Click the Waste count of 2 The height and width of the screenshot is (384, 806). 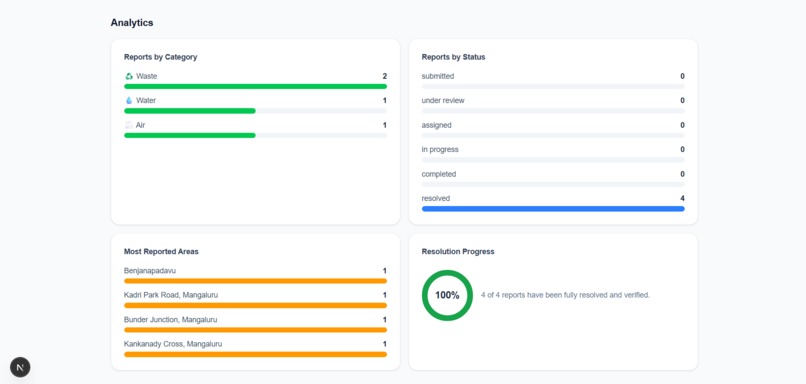click(384, 76)
